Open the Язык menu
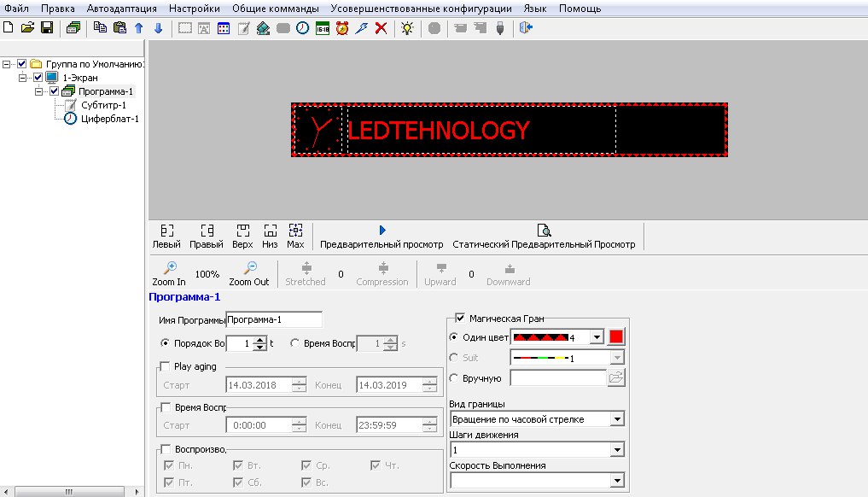This screenshot has height=497, width=868. [x=535, y=9]
